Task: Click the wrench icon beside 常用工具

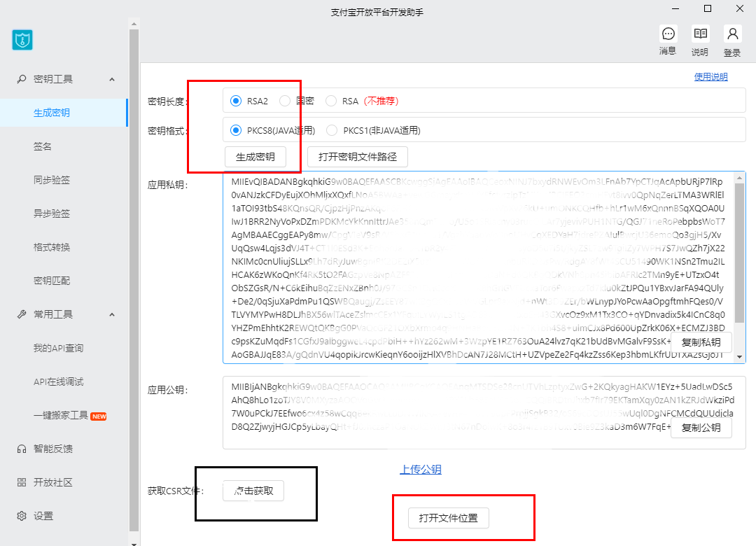Action: (x=21, y=314)
